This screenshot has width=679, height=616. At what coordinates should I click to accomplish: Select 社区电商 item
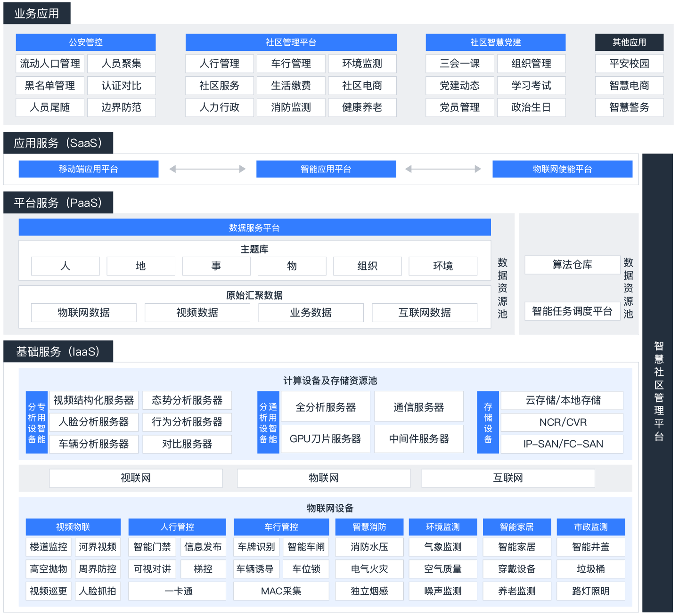362,86
